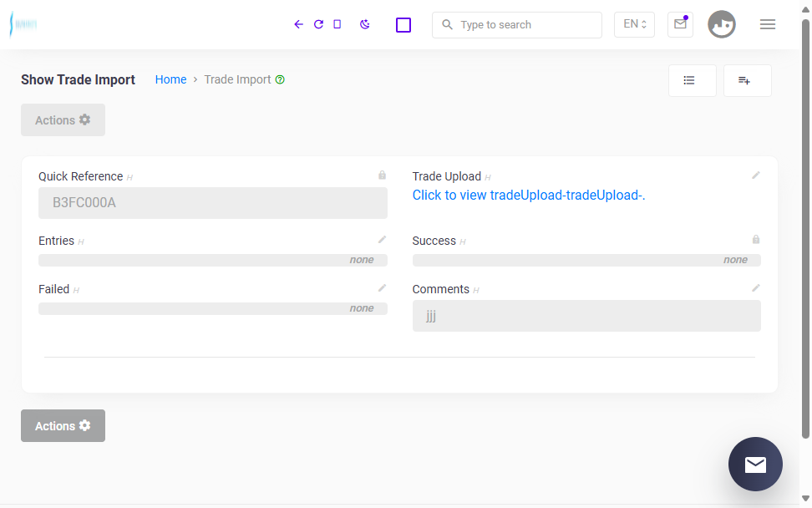Click the refresh icon in toolbar
Screen dimensions: 812x508
[318, 24]
